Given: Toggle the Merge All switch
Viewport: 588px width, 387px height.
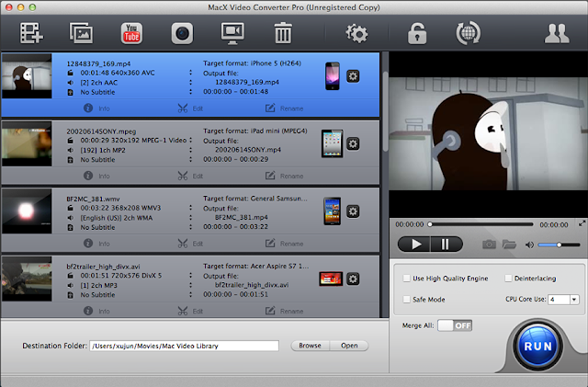Looking at the screenshot, I should (455, 325).
